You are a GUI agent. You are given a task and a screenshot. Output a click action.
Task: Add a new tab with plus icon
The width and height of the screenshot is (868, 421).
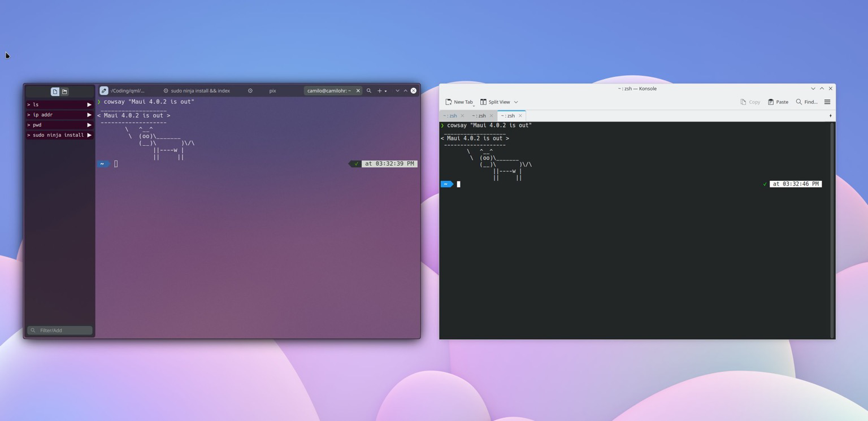click(380, 90)
